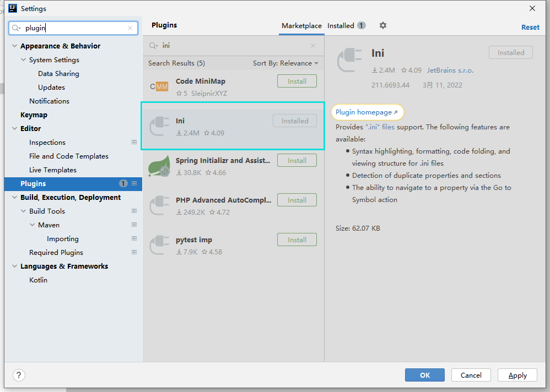
Task: Click the project-level marker next to Plugins
Action: [134, 183]
